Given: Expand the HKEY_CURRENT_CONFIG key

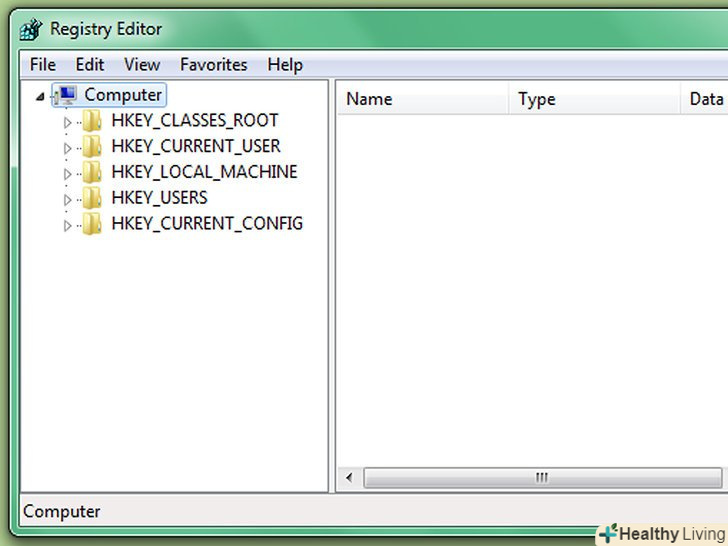Looking at the screenshot, I should click(x=67, y=226).
